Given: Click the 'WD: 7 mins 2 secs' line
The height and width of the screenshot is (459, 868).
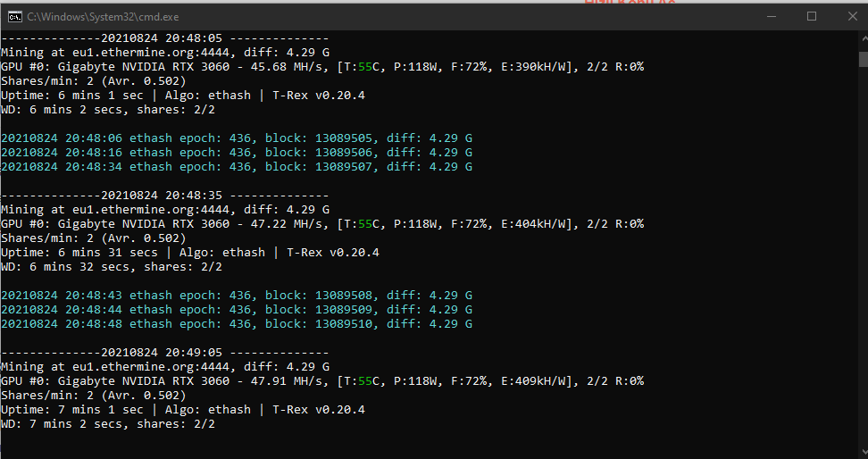Looking at the screenshot, I should coord(108,424).
